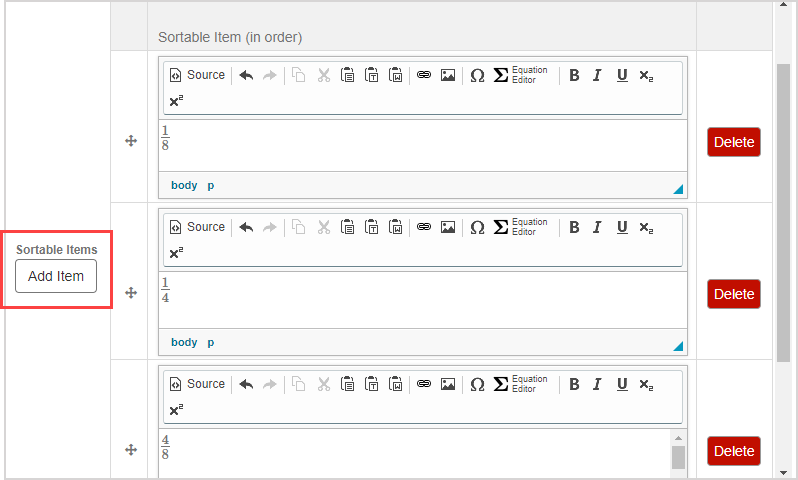Delete the 1/4 sortable item

coord(733,294)
